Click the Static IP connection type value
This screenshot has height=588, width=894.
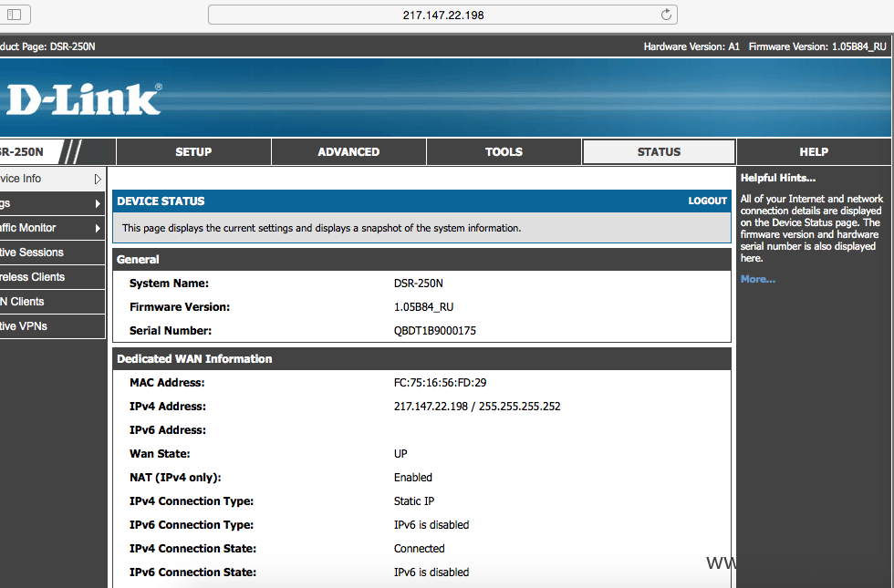click(414, 501)
